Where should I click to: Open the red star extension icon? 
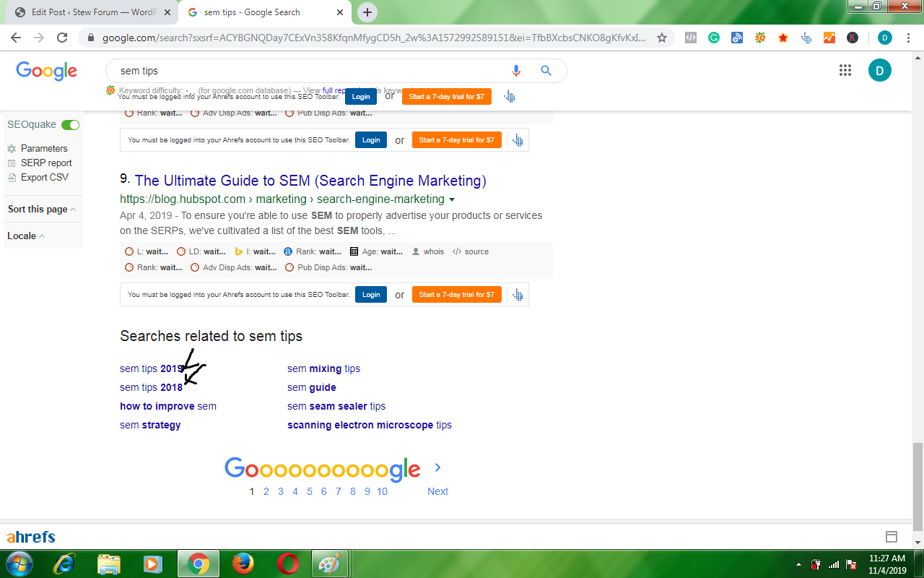point(783,38)
